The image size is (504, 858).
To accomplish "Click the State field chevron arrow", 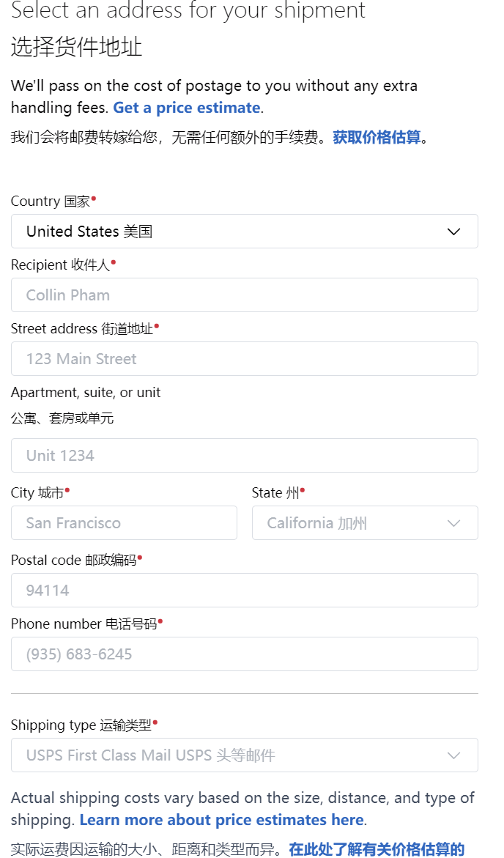I will (x=453, y=523).
